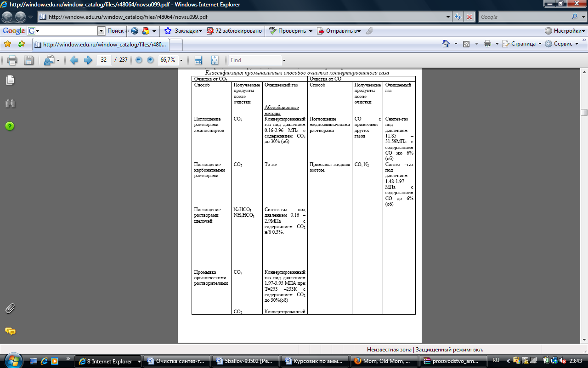The height and width of the screenshot is (368, 588).
Task: Open search provider dropdown
Action: coord(583,17)
